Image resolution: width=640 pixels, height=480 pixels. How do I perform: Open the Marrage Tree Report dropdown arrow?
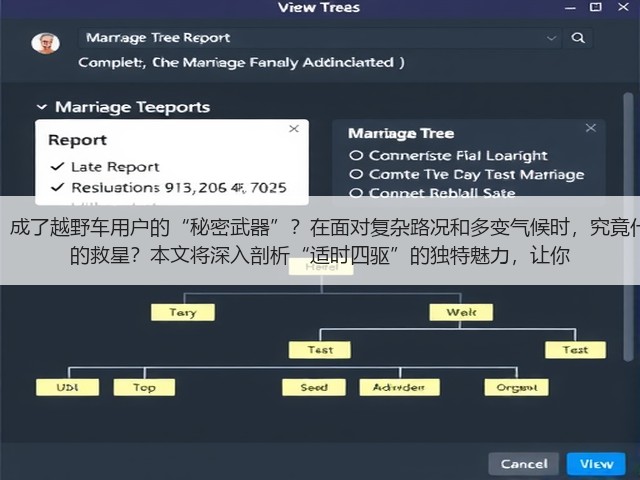pyautogui.click(x=551, y=38)
